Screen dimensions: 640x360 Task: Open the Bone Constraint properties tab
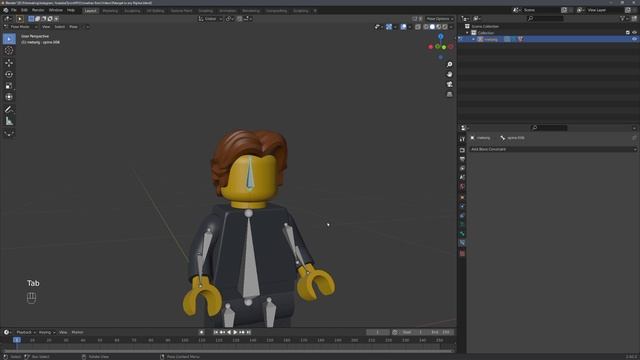[462, 243]
